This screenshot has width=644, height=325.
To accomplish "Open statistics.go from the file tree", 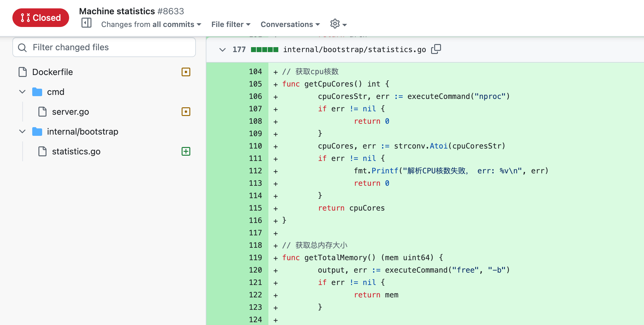I will (76, 151).
